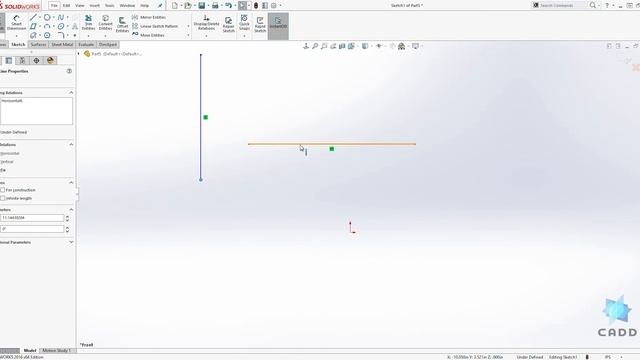Collapse the Add Relations section
Viewport: 640px width, 360px height.
[71, 144]
